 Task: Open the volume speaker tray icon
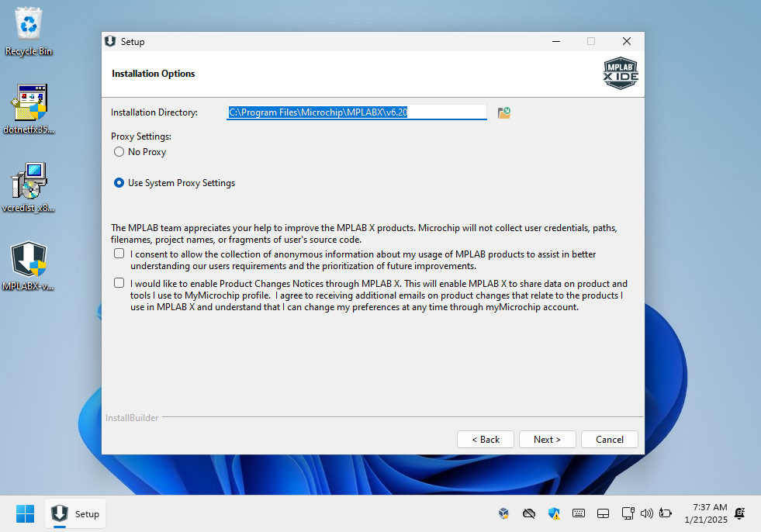pyautogui.click(x=646, y=513)
